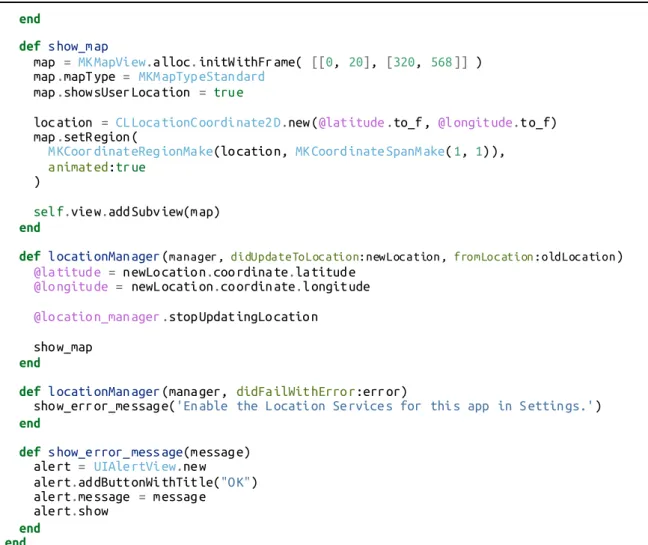This screenshot has width=648, height=545.
Task: Click animated:true parameter
Action: (97, 167)
